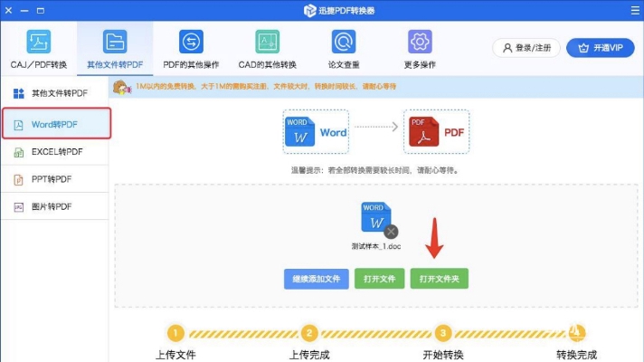Click the 登录/注册 button
The image size is (644, 362).
pyautogui.click(x=526, y=48)
